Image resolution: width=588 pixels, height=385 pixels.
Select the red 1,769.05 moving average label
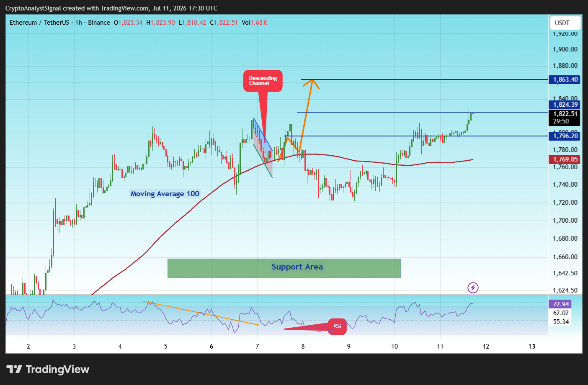tap(565, 159)
